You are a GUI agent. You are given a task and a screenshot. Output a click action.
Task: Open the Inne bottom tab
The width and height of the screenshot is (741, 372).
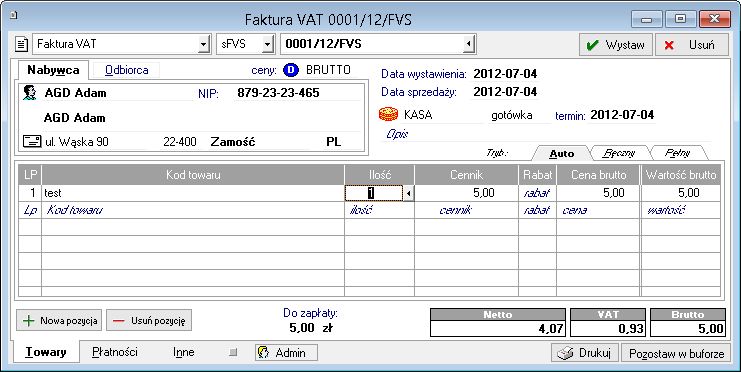point(183,352)
